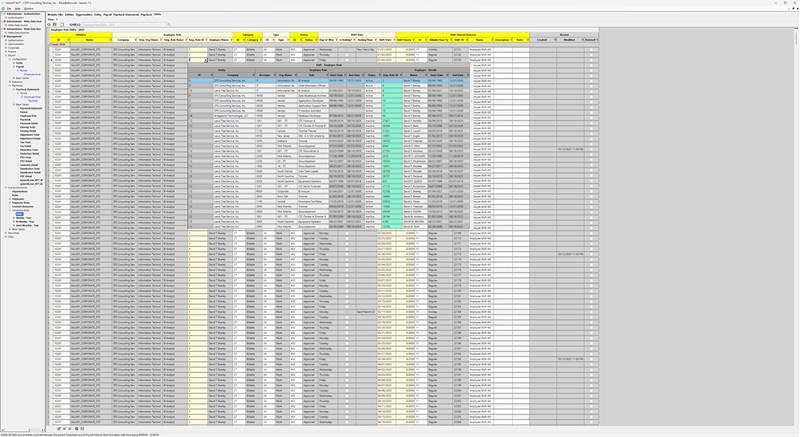Click the Employee Role ID field dropdown button
Screen dimensions: 800x437
(x=206, y=59)
